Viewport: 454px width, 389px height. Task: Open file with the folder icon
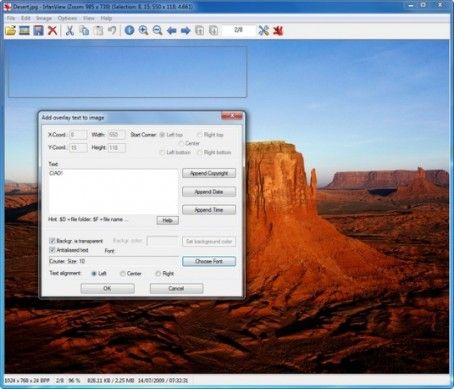pos(11,30)
